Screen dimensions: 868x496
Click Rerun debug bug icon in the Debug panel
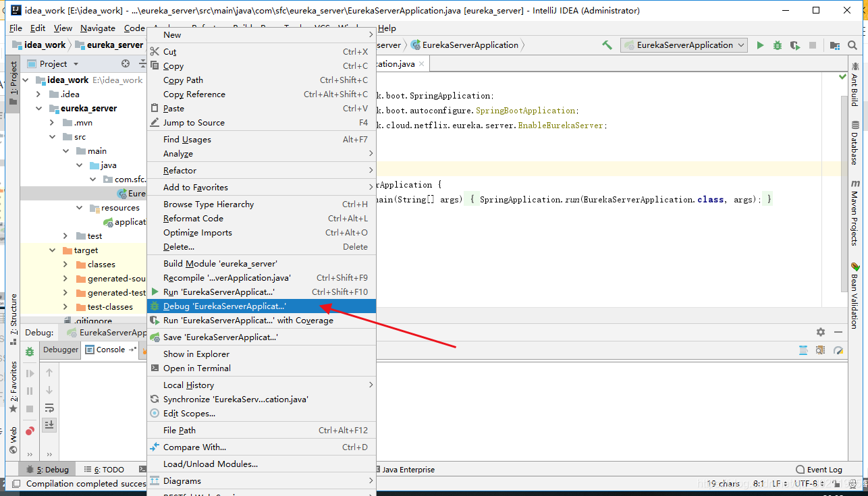30,352
